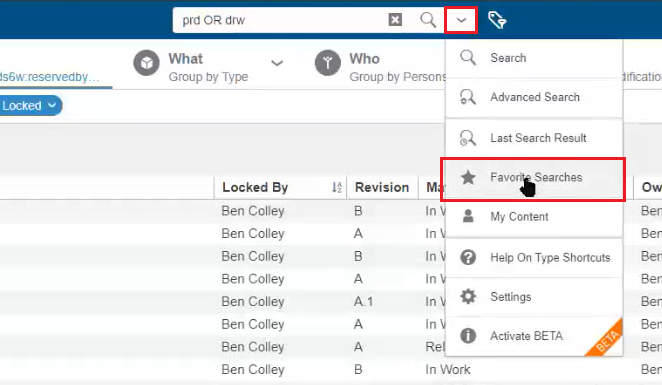Click the My Content person icon
Image resolution: width=662 pixels, height=385 pixels.
(468, 216)
